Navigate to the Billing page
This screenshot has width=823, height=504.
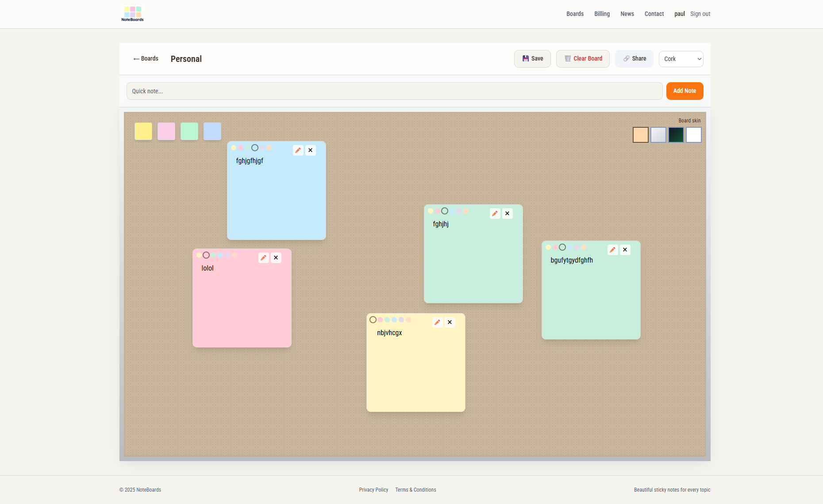[602, 14]
